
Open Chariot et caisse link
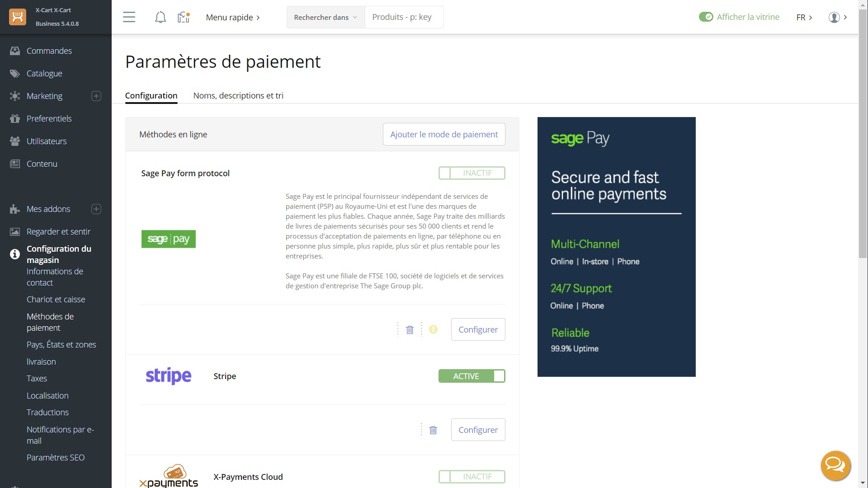[56, 299]
